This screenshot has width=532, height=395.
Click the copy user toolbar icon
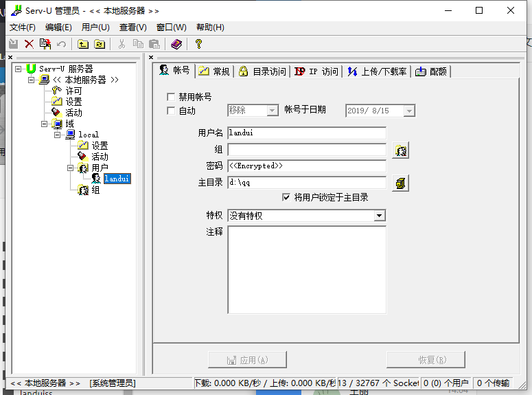(x=45, y=44)
